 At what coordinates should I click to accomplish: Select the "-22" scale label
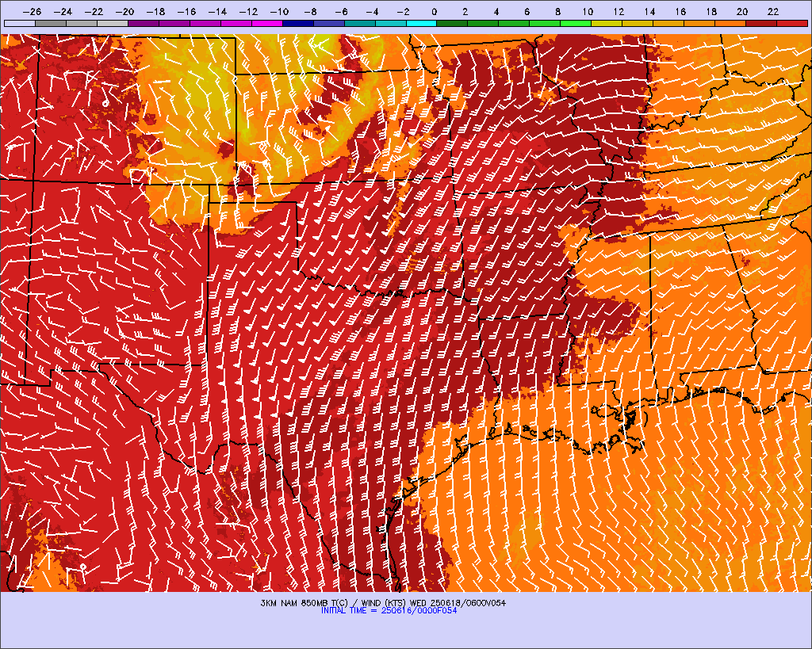click(94, 11)
